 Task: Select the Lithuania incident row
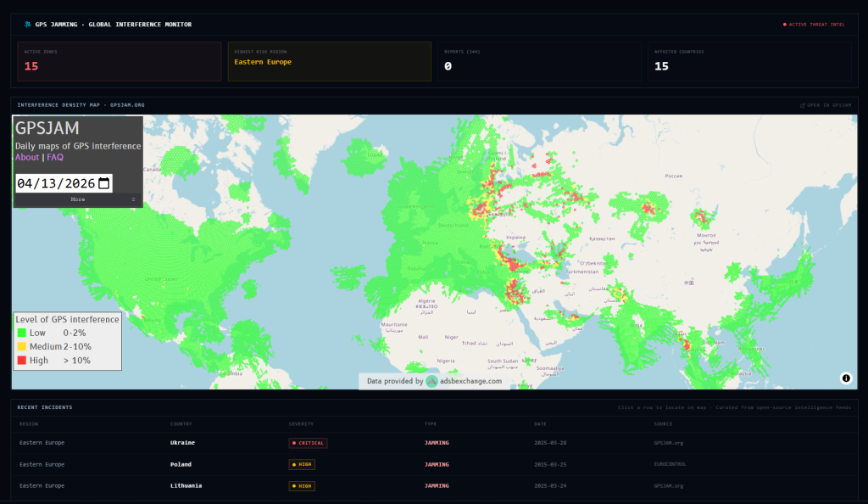point(434,486)
